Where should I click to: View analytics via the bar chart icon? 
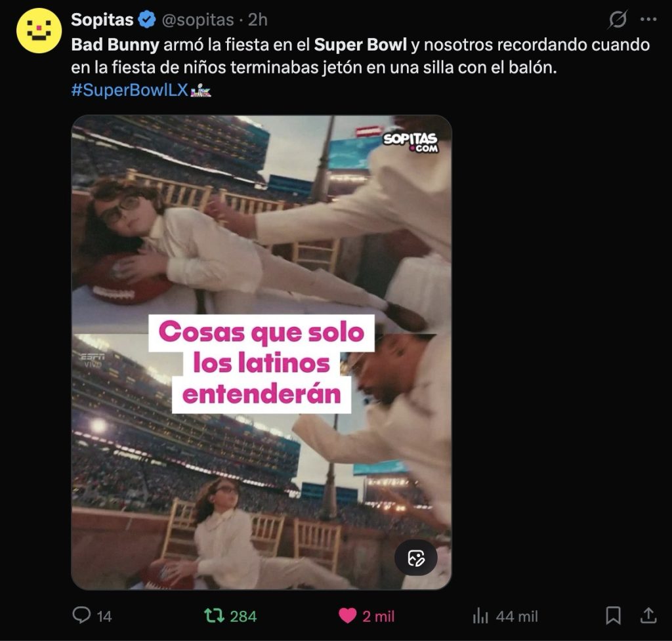(480, 616)
